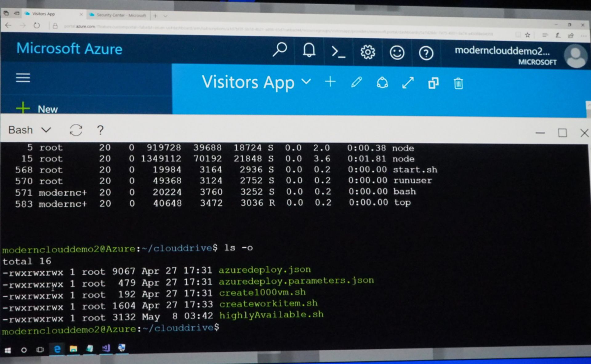Delete dashboard with trash icon
The height and width of the screenshot is (364, 591).
pyautogui.click(x=458, y=83)
